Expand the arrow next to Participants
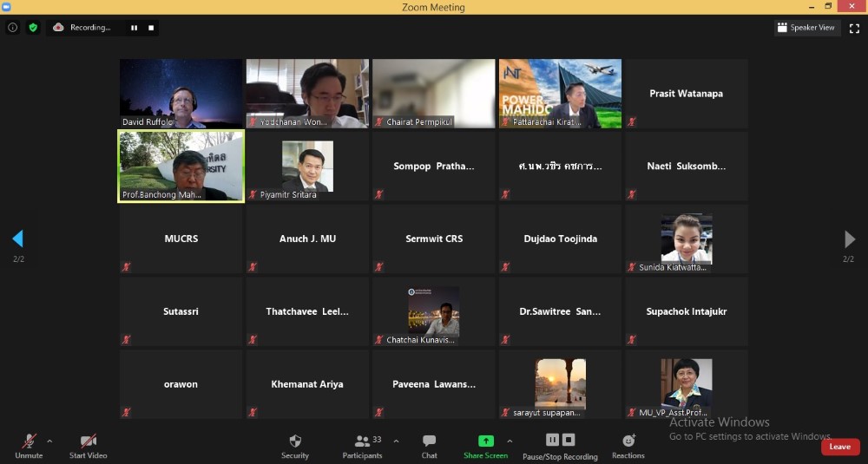Viewport: 868px width, 464px height. (x=397, y=441)
